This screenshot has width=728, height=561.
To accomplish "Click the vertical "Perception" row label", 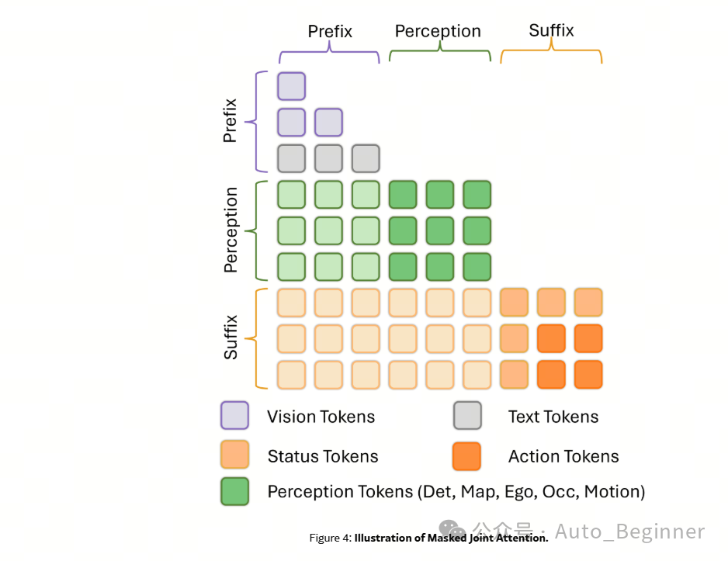I will pos(231,230).
